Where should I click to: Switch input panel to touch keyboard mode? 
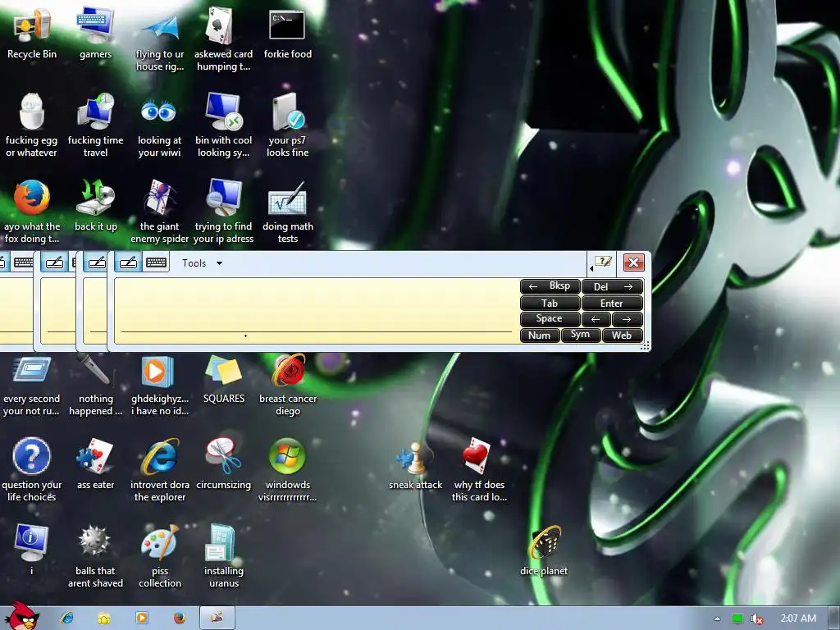point(156,262)
